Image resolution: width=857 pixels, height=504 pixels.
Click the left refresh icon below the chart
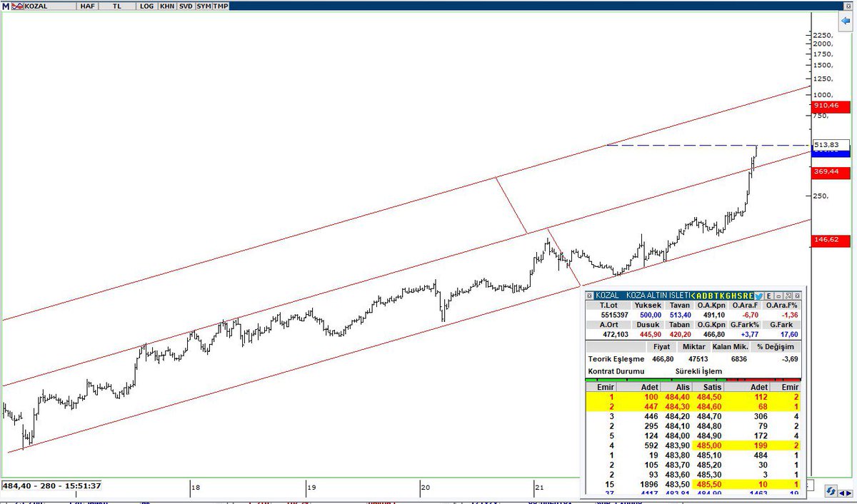(x=832, y=491)
